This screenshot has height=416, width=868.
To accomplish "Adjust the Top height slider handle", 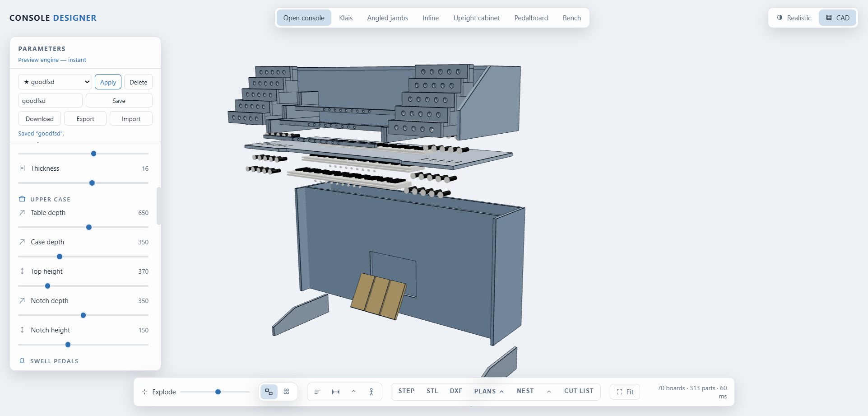I will coord(47,286).
